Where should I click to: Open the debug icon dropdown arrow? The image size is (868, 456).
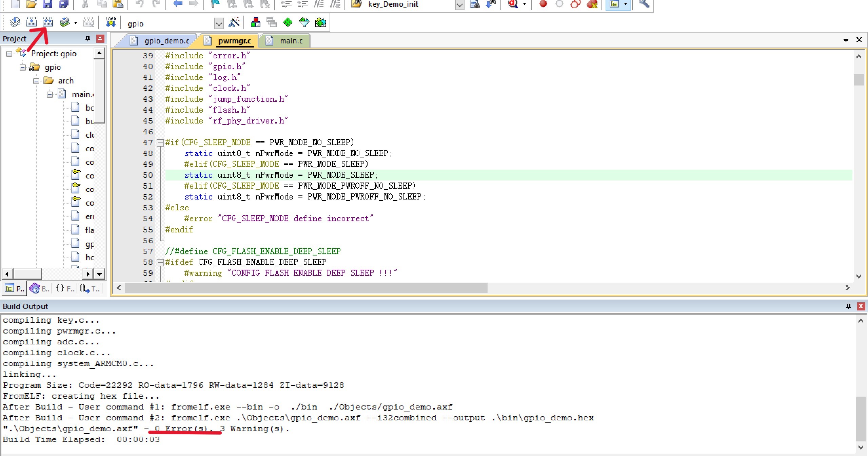point(525,4)
